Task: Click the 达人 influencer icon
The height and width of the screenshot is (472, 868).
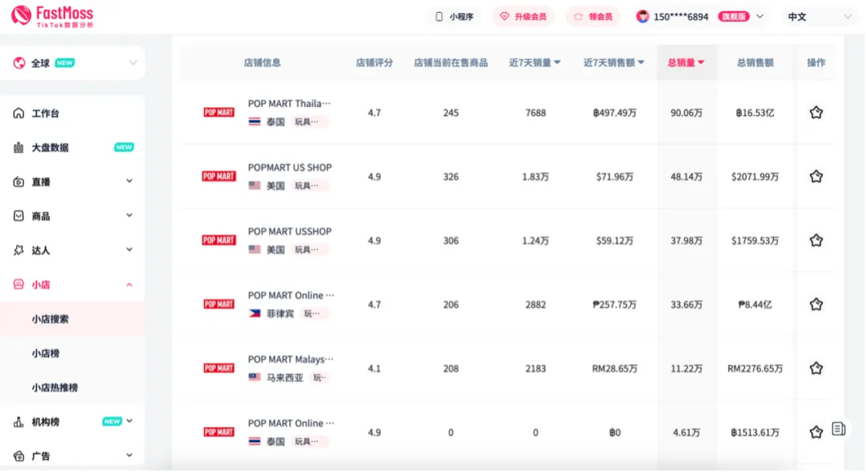Action: tap(18, 250)
